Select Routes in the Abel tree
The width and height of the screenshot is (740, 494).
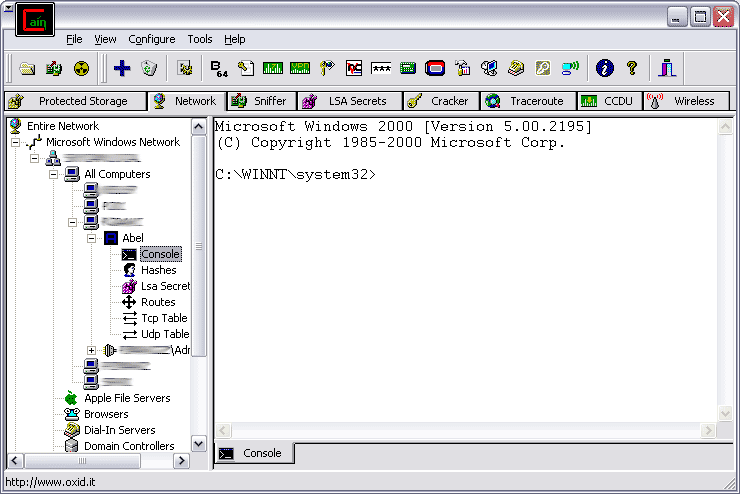(158, 302)
